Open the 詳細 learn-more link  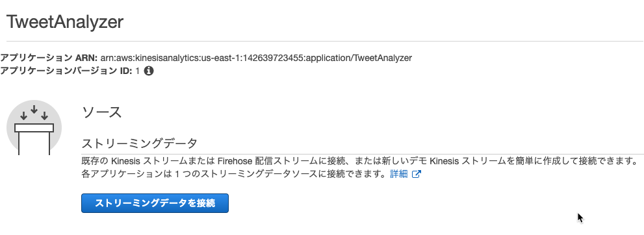(x=399, y=174)
